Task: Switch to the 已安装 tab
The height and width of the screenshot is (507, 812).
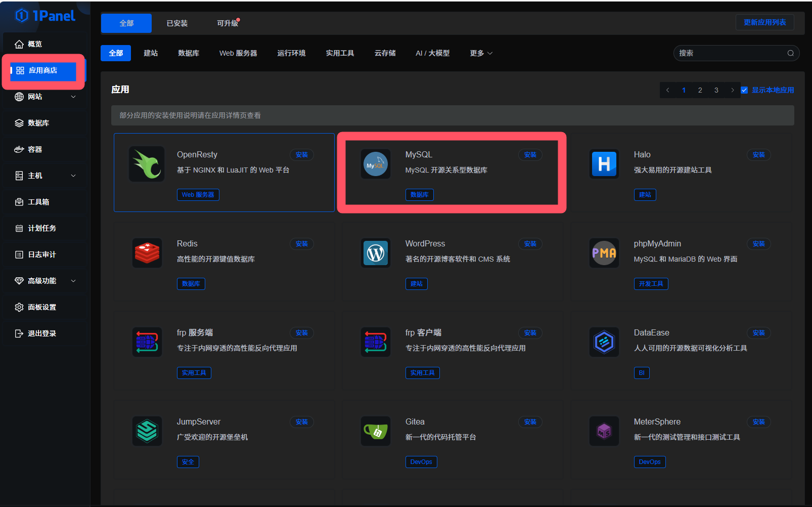Action: [177, 23]
